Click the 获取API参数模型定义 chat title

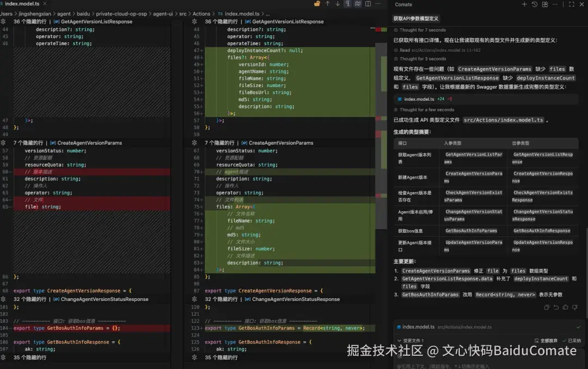tap(416, 19)
